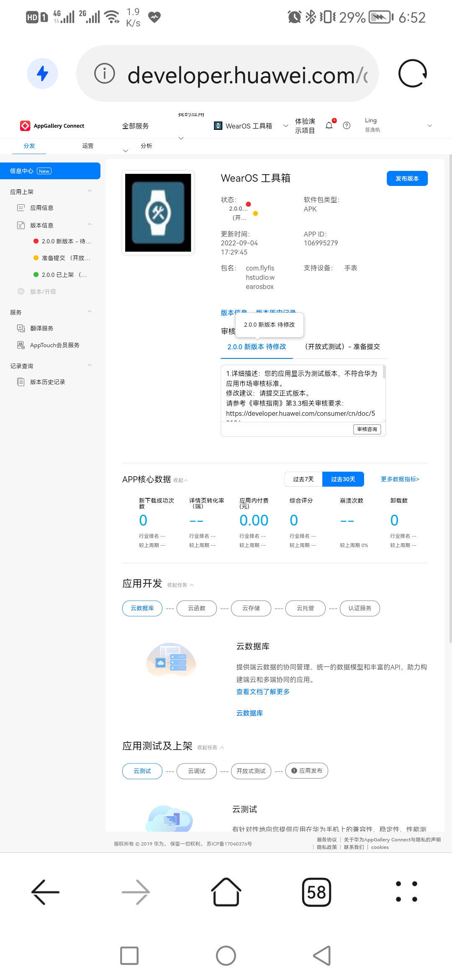452x980 pixels.
Task: Collapse the 服务 sidebar section
Action: [90, 312]
